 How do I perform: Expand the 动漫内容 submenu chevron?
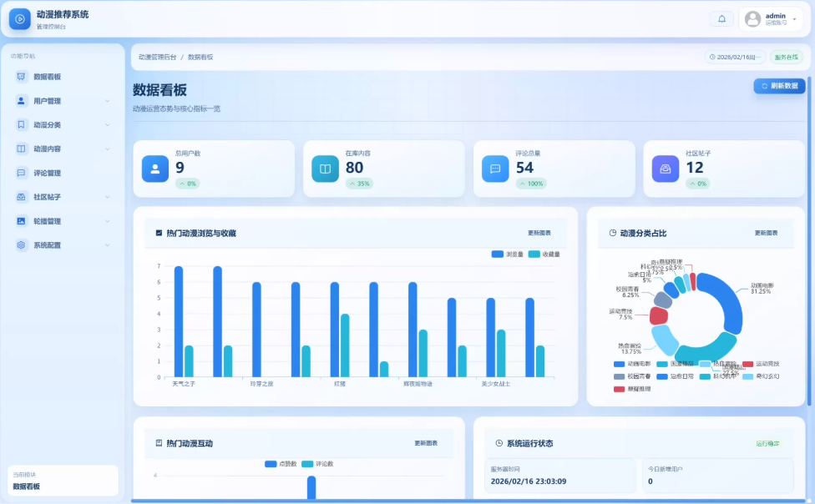(108, 149)
